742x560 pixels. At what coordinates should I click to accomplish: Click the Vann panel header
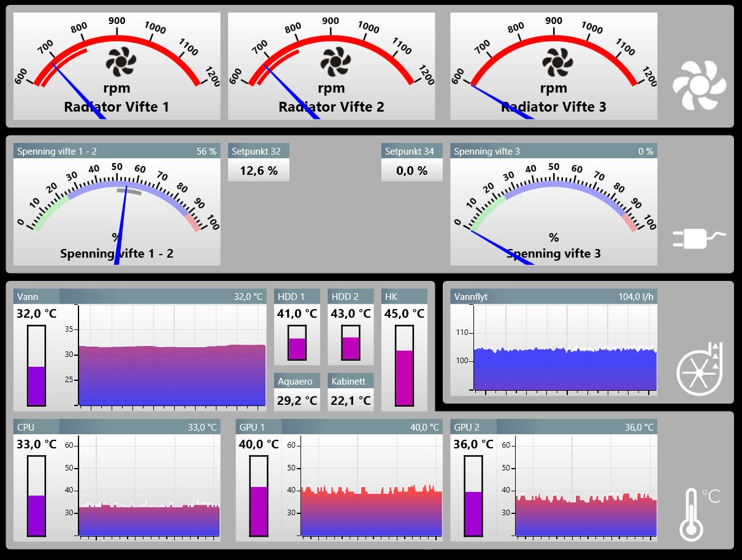(140, 296)
